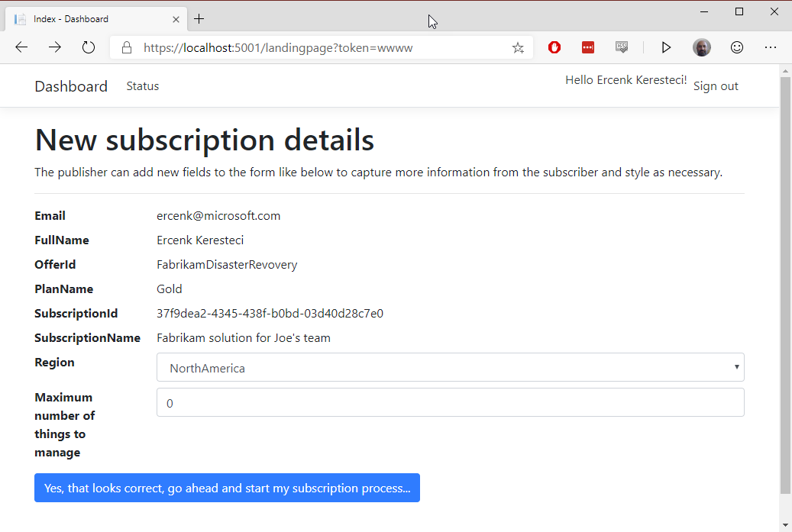
Task: Click the scrollbar up arrow
Action: [785, 71]
